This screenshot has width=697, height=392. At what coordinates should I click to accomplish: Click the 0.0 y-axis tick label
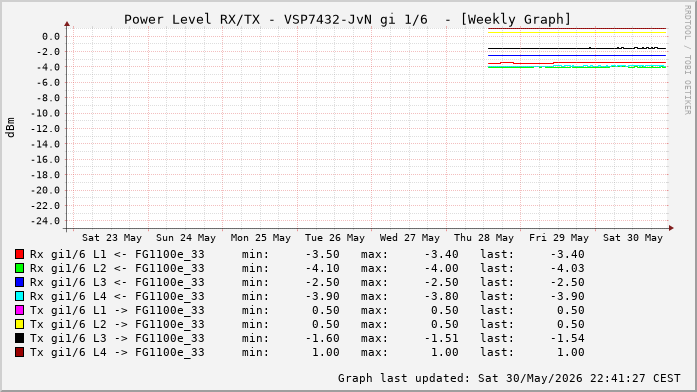(51, 36)
